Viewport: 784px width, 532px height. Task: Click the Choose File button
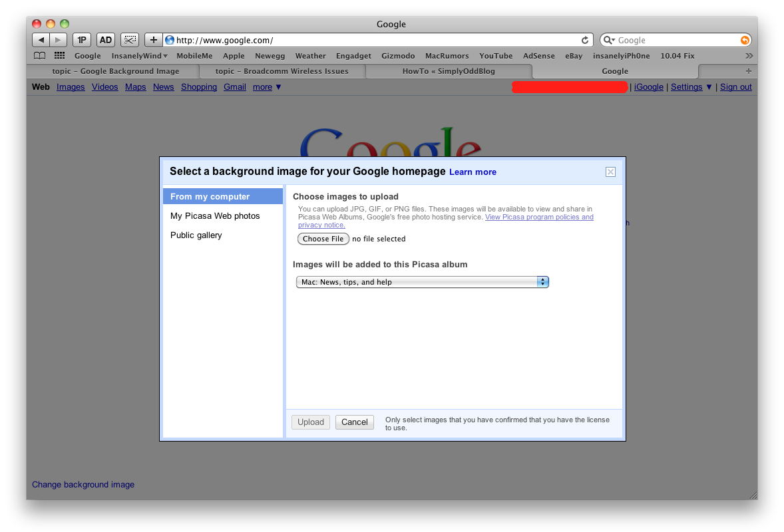click(x=323, y=239)
